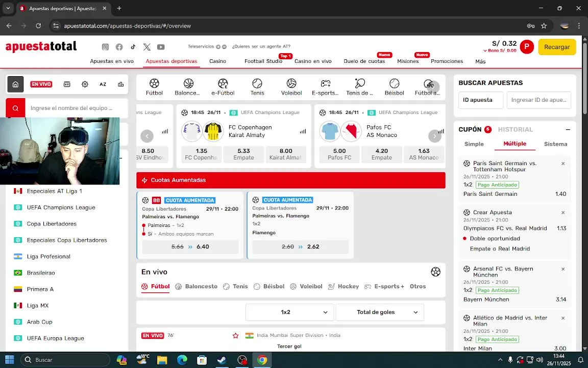
Task: Select the Baloncesto sport icon
Action: [x=187, y=87]
